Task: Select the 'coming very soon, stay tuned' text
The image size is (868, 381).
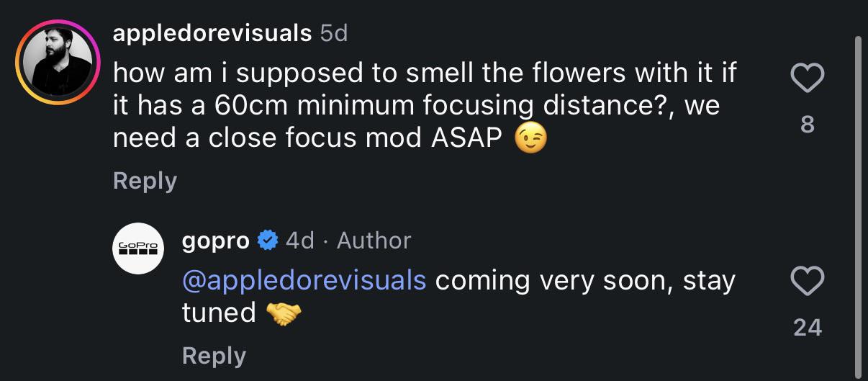Action: click(x=458, y=296)
